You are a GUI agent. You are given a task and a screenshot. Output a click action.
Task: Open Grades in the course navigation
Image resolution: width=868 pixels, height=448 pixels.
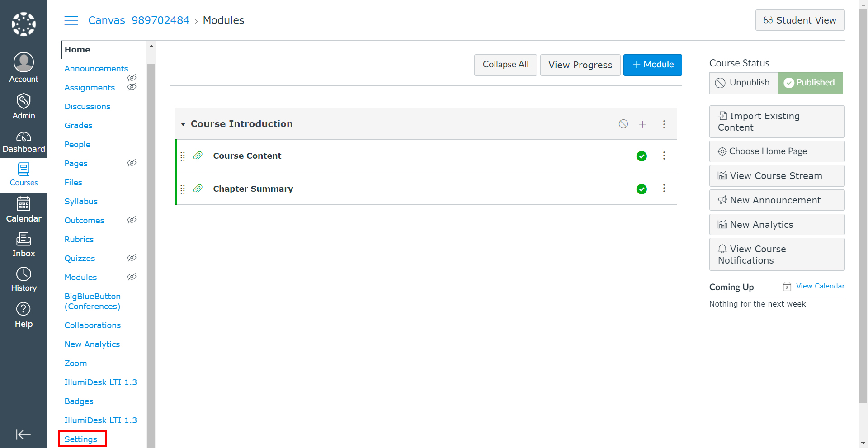[x=78, y=125]
